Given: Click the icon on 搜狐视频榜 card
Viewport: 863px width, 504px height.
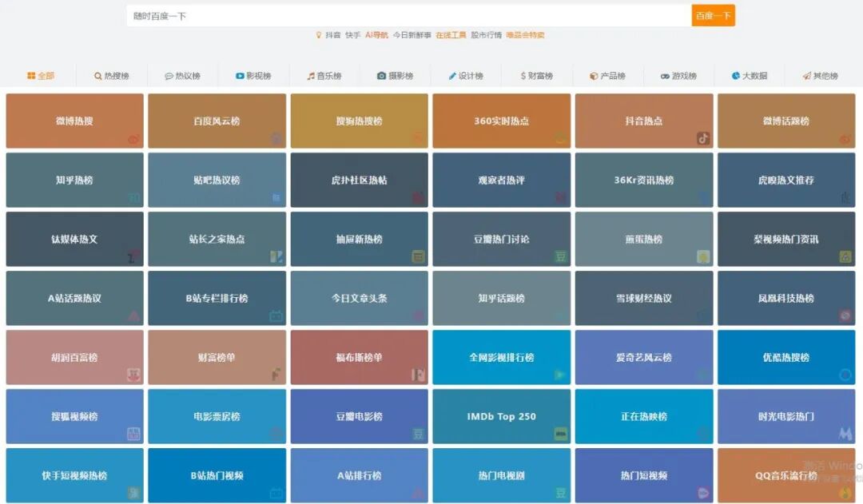Looking at the screenshot, I should 133,434.
